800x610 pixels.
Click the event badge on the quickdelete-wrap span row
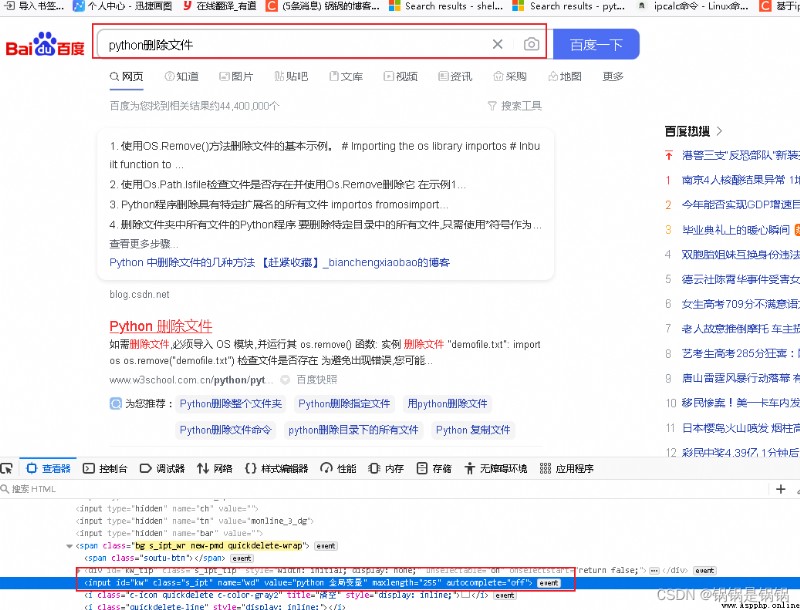(326, 546)
